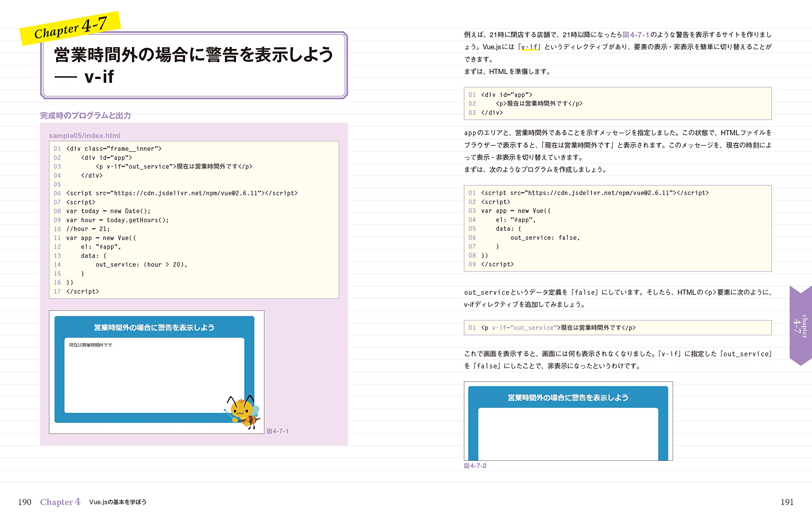
Task: Click 現在は営業時間外です text inside figure 4-7-1
Action: (90, 345)
